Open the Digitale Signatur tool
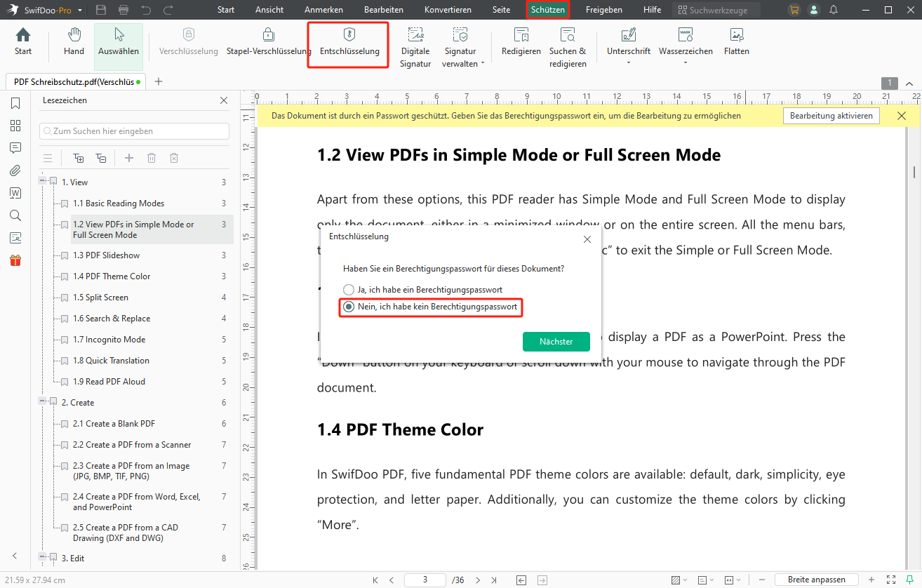The width and height of the screenshot is (922, 588). click(415, 48)
